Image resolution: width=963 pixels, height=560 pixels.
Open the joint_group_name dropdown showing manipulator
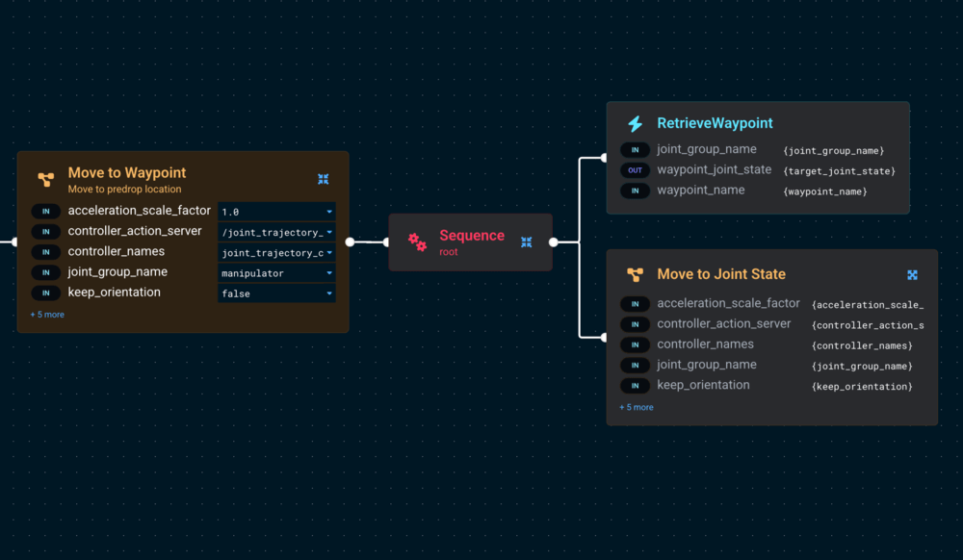pyautogui.click(x=277, y=272)
